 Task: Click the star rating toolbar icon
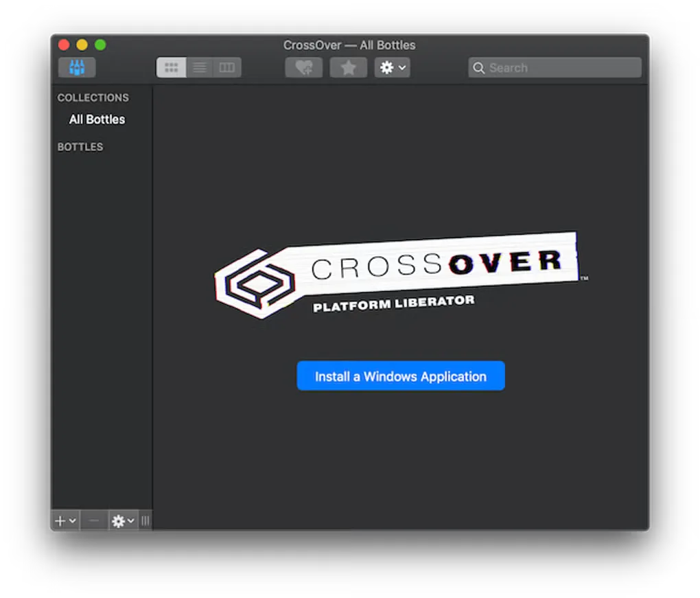[x=348, y=67]
